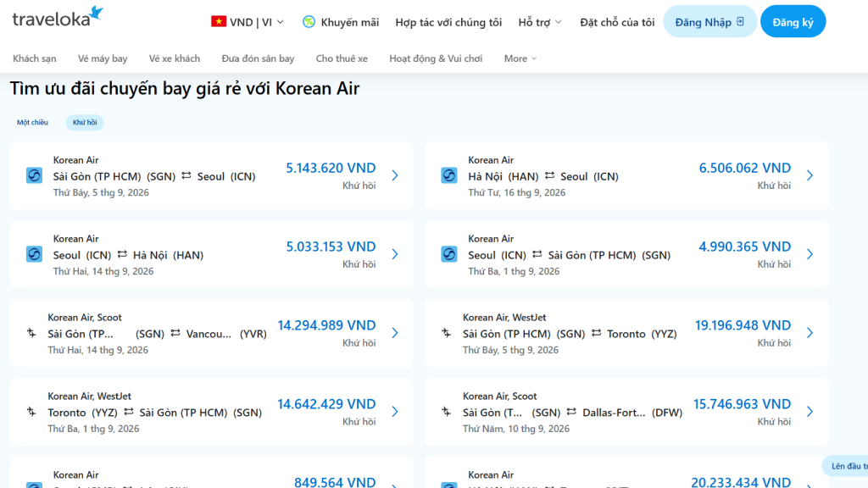Screen dimensions: 868x488
Task: Click Korean Air logo on Hà Nội–Seoul card
Action: [x=449, y=175]
